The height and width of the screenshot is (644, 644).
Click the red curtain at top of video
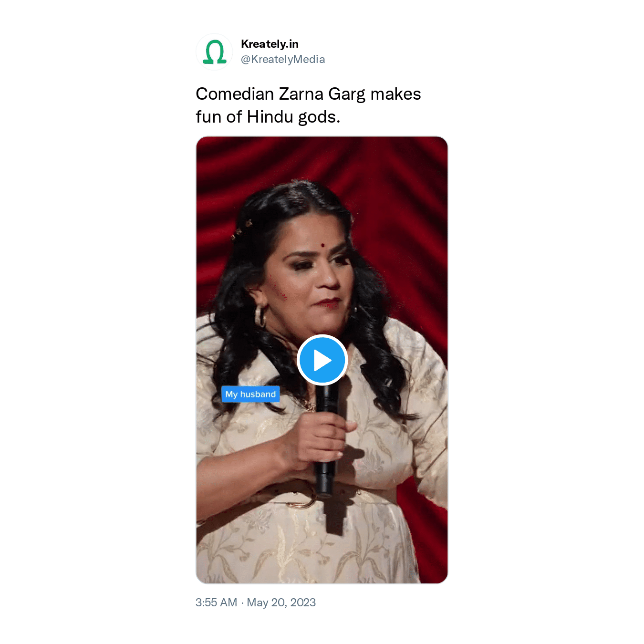tap(322, 157)
